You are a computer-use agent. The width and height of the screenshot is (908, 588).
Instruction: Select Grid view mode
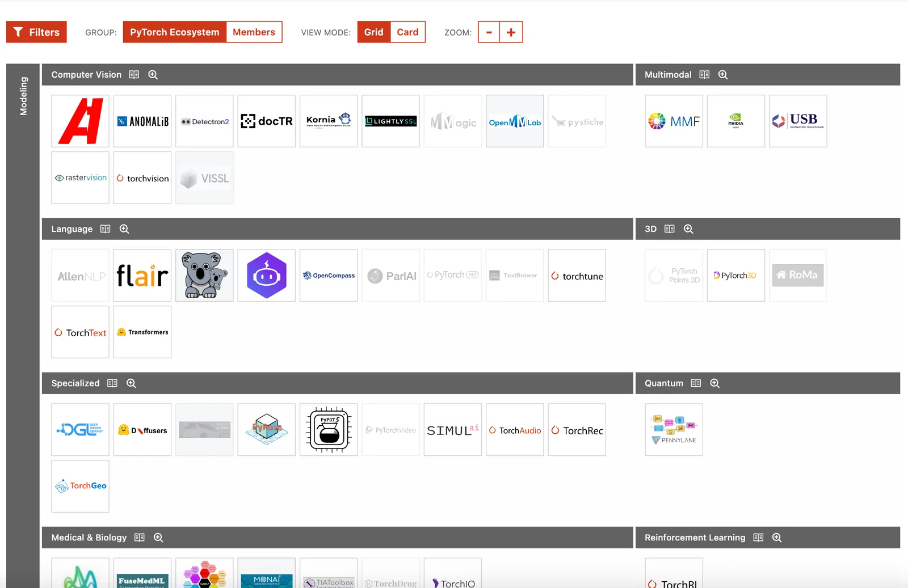point(373,32)
